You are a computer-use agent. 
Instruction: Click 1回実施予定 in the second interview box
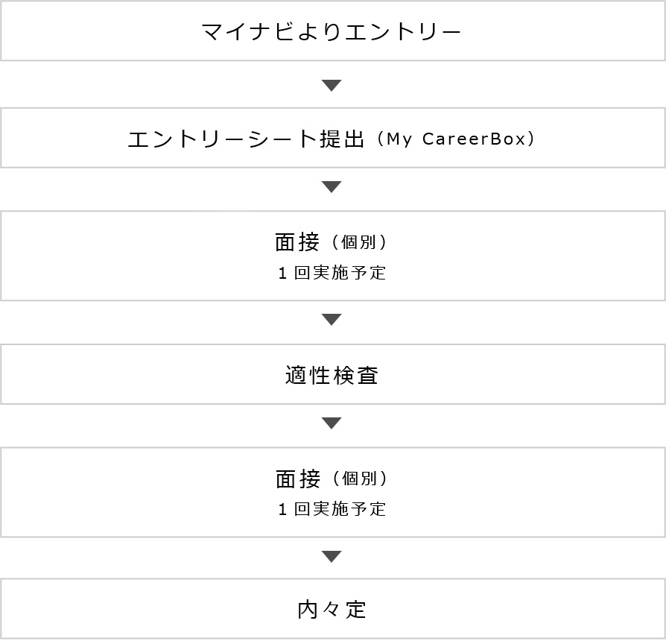[x=332, y=509]
